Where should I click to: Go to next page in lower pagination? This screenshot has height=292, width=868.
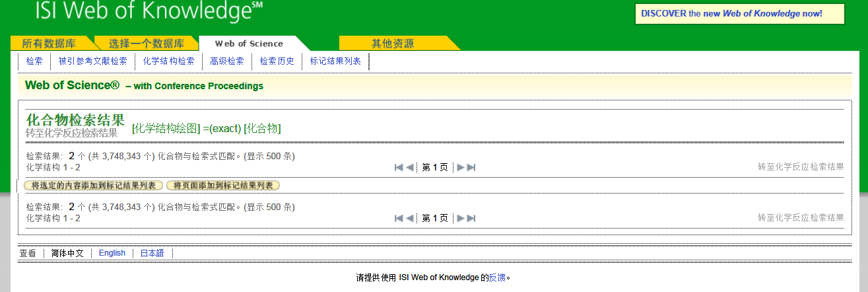(x=461, y=218)
